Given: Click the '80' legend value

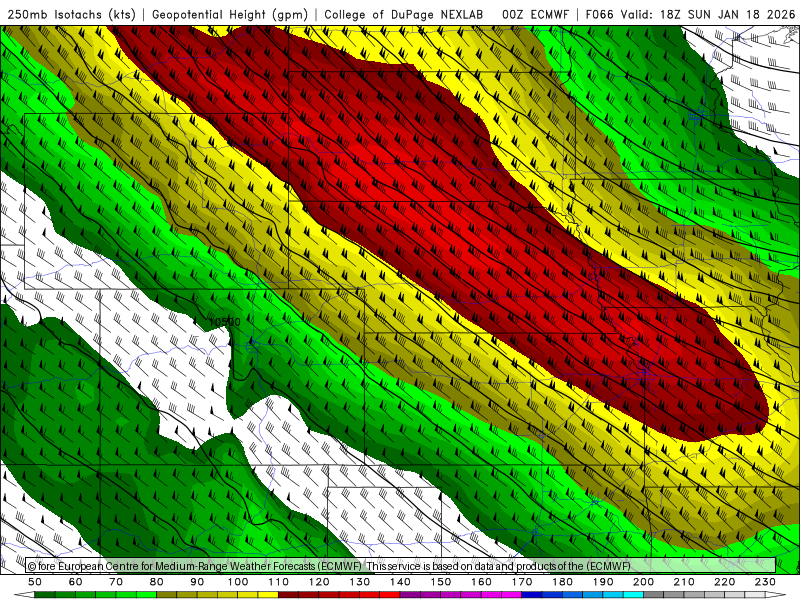Looking at the screenshot, I should [156, 582].
